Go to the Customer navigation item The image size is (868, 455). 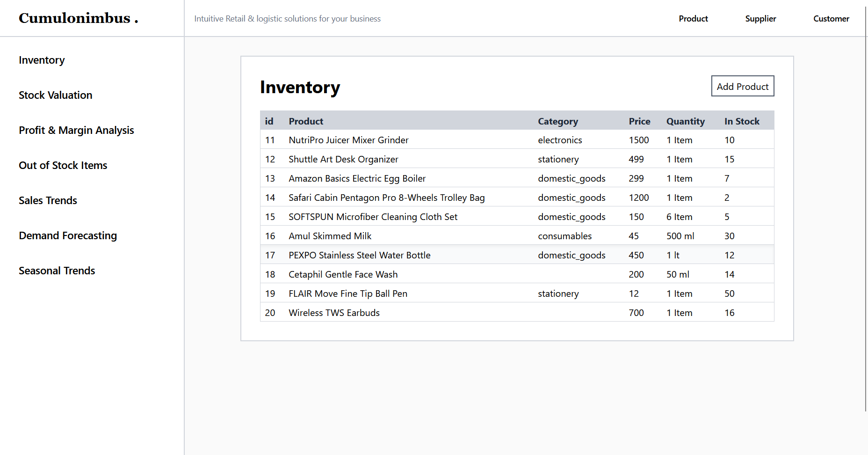[831, 19]
